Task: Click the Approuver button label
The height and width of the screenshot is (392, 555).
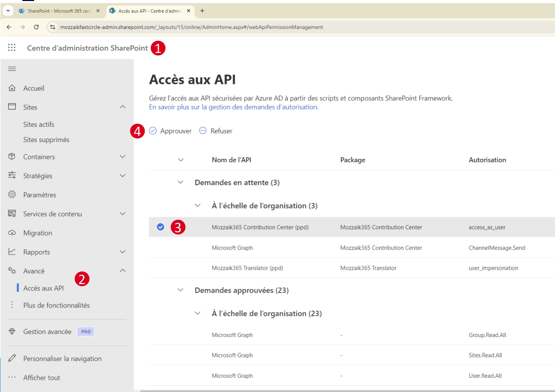Action: [176, 131]
